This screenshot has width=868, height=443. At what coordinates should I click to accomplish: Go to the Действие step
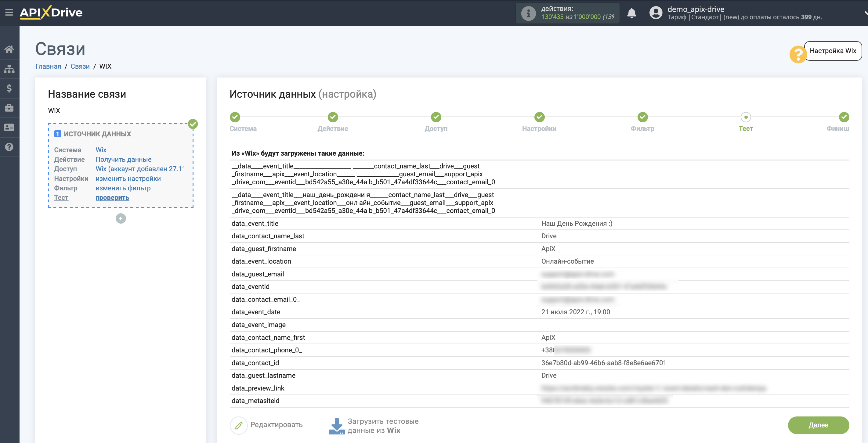pyautogui.click(x=333, y=117)
